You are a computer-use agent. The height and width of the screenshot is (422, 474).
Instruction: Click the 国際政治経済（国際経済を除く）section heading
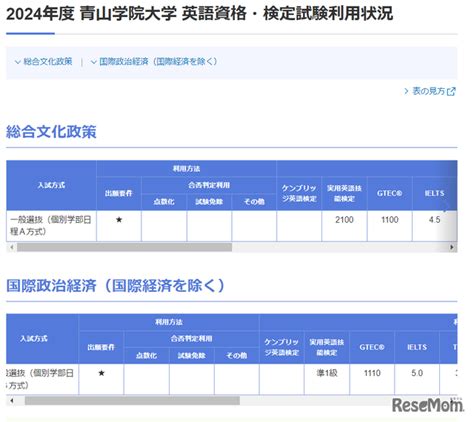pos(116,286)
